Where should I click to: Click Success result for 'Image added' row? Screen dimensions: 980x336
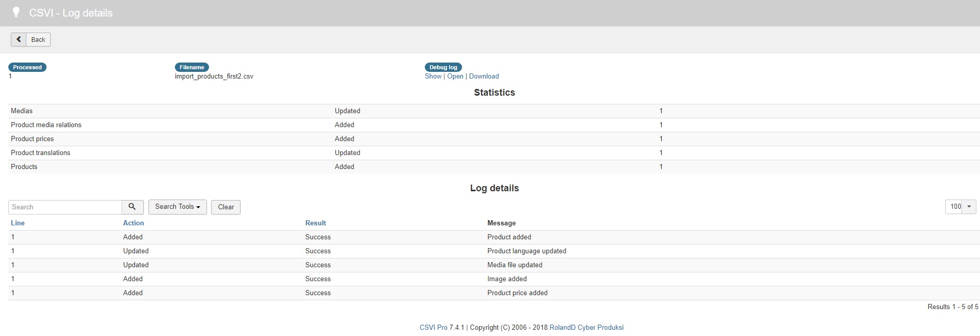pos(318,279)
